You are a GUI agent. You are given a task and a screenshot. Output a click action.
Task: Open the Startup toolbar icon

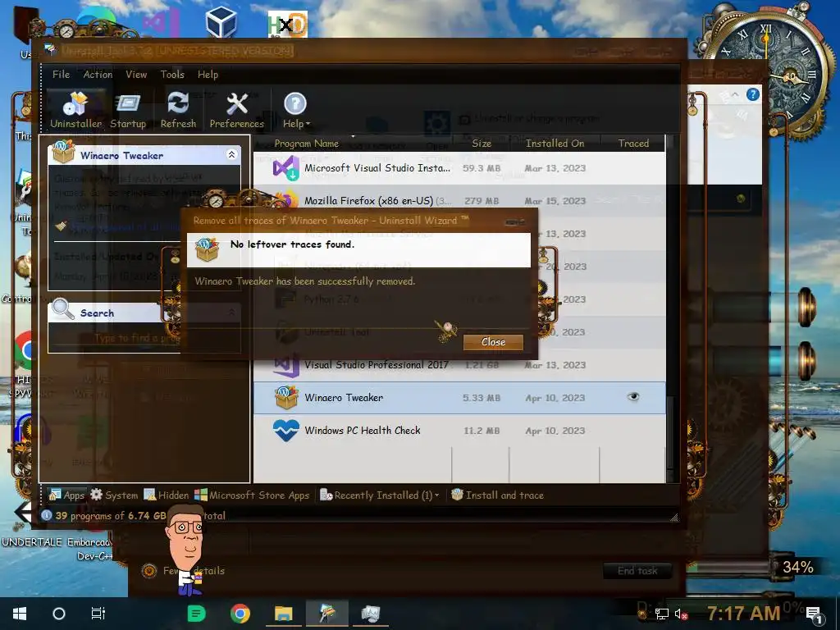tap(128, 110)
